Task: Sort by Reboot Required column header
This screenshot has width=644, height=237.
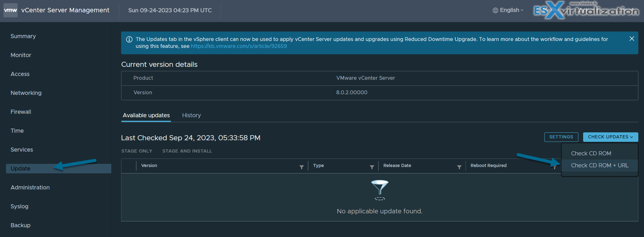Action: click(x=489, y=165)
